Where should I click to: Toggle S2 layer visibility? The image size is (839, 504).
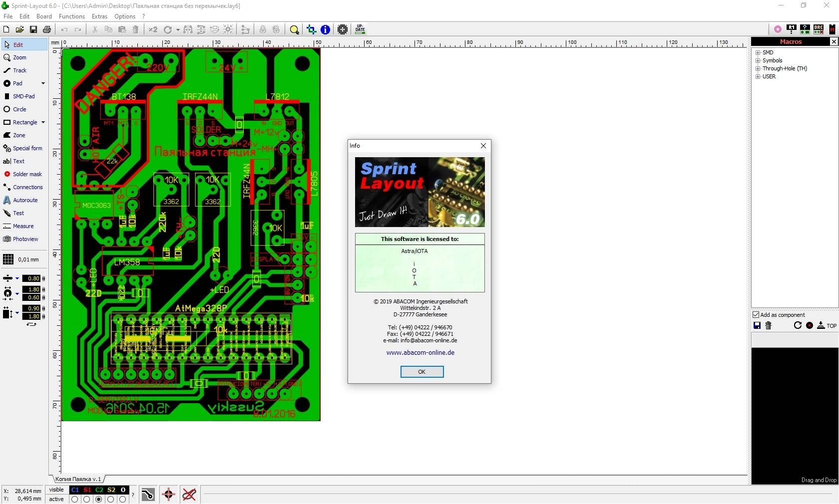pyautogui.click(x=111, y=490)
